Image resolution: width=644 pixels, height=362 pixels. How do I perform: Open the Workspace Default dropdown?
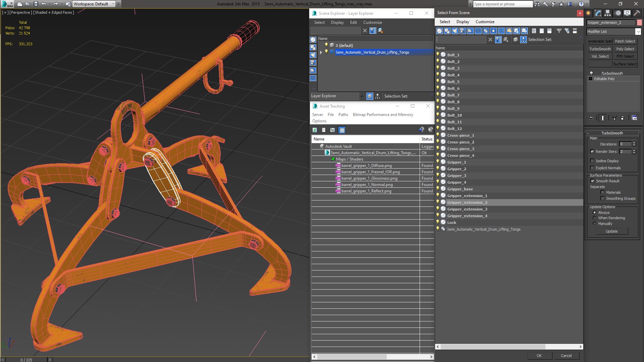click(x=94, y=4)
